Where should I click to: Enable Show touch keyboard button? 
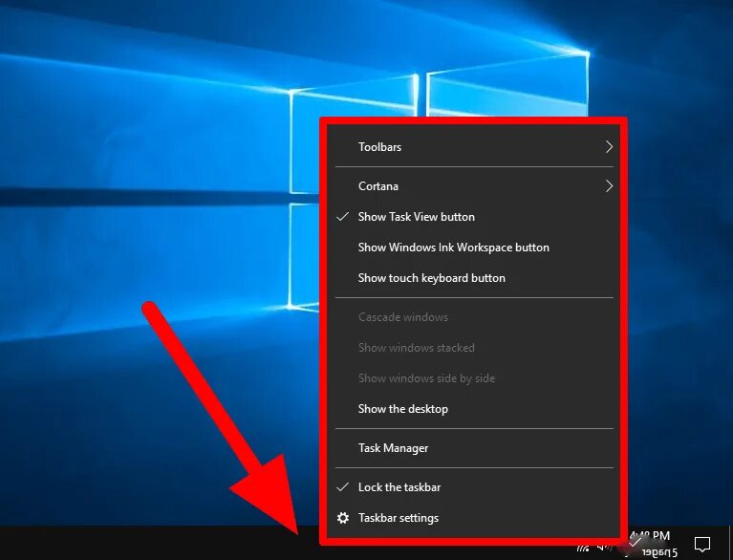(474, 278)
